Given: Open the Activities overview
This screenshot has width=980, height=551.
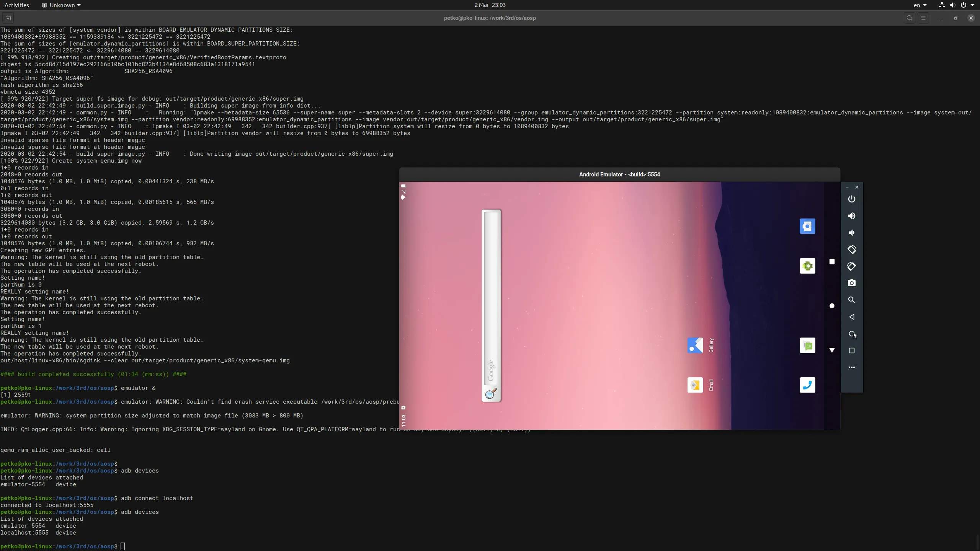Looking at the screenshot, I should pyautogui.click(x=16, y=5).
